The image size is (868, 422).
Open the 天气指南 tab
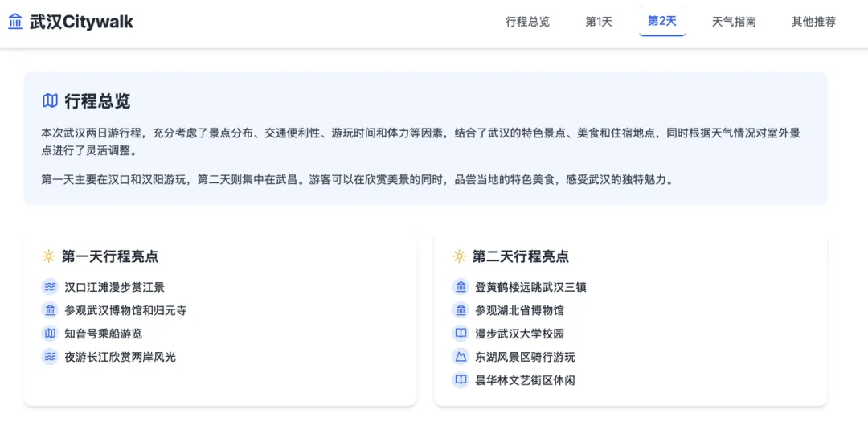click(734, 23)
